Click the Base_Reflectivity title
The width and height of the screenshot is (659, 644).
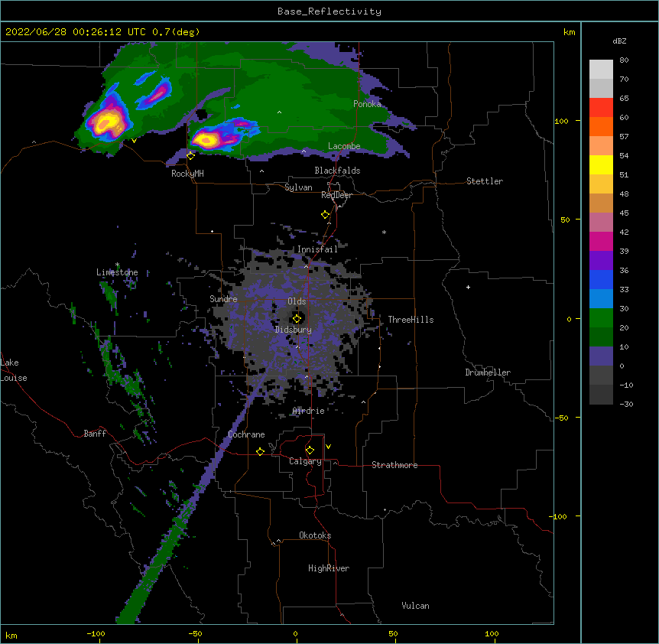329,11
